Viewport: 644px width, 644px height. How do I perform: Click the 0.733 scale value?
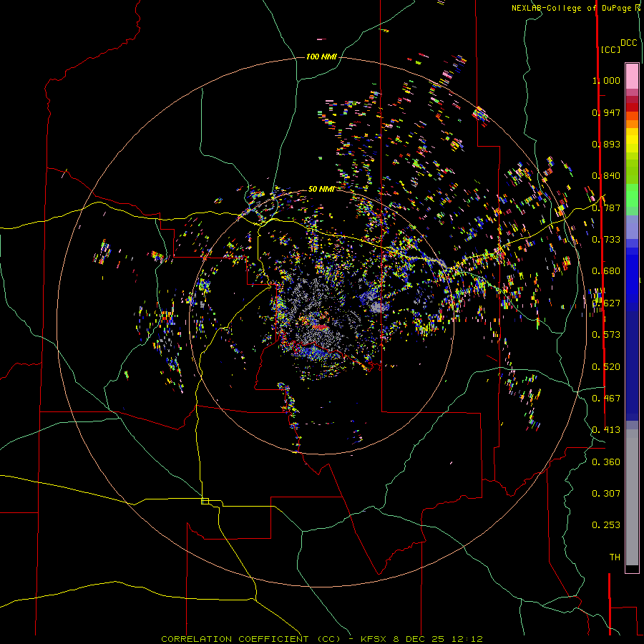[606, 240]
